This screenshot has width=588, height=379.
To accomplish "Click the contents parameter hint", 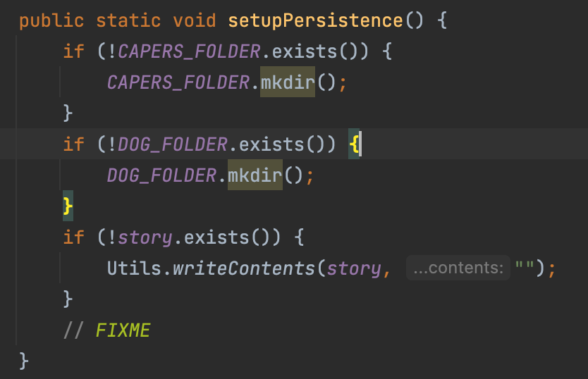I will tap(458, 268).
